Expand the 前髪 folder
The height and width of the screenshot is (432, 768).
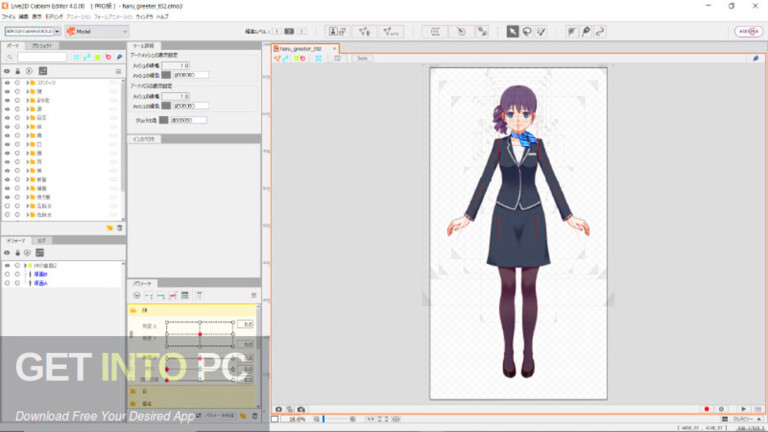coord(27,179)
